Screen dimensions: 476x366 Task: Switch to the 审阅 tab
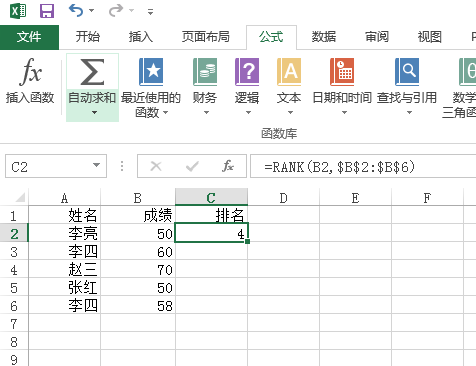point(377,37)
